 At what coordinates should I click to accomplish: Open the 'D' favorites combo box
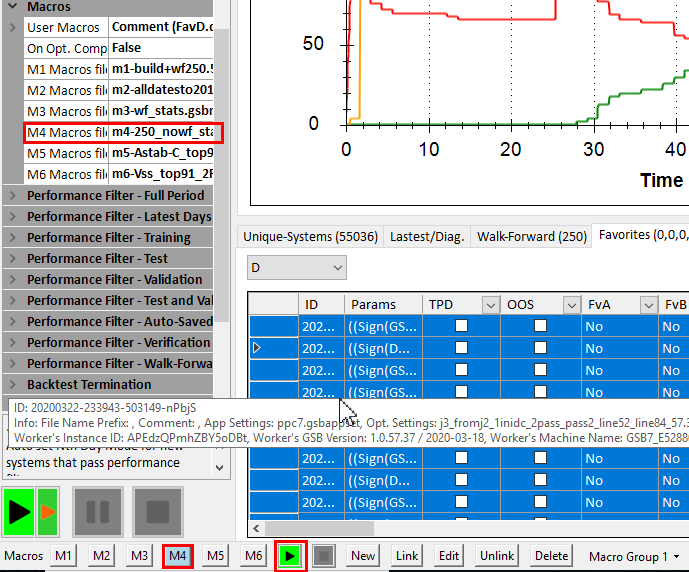296,268
